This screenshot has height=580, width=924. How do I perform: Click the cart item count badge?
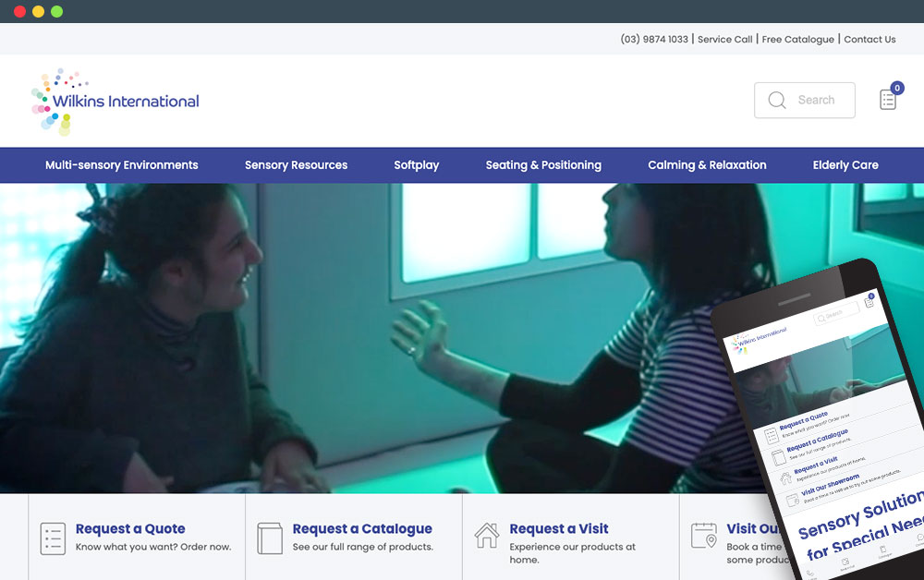click(x=897, y=89)
